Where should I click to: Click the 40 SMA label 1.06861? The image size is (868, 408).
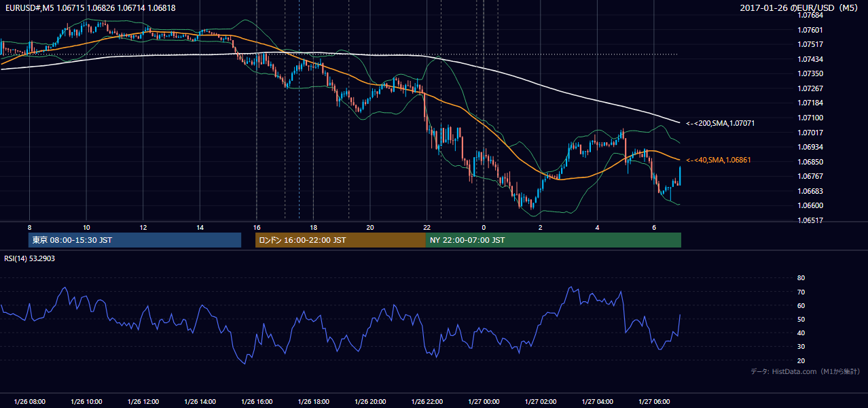coord(718,160)
